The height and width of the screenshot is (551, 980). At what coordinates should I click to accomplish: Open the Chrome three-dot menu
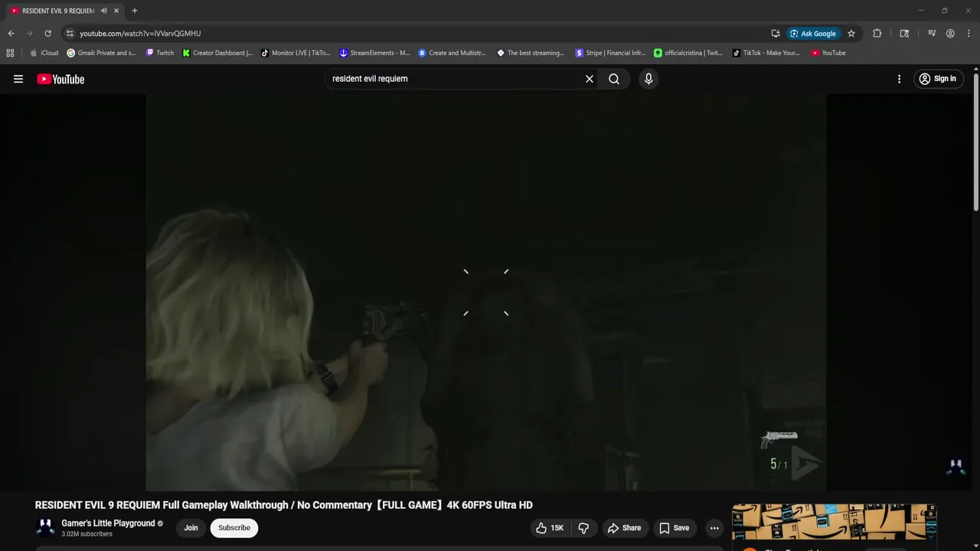[x=969, y=34]
